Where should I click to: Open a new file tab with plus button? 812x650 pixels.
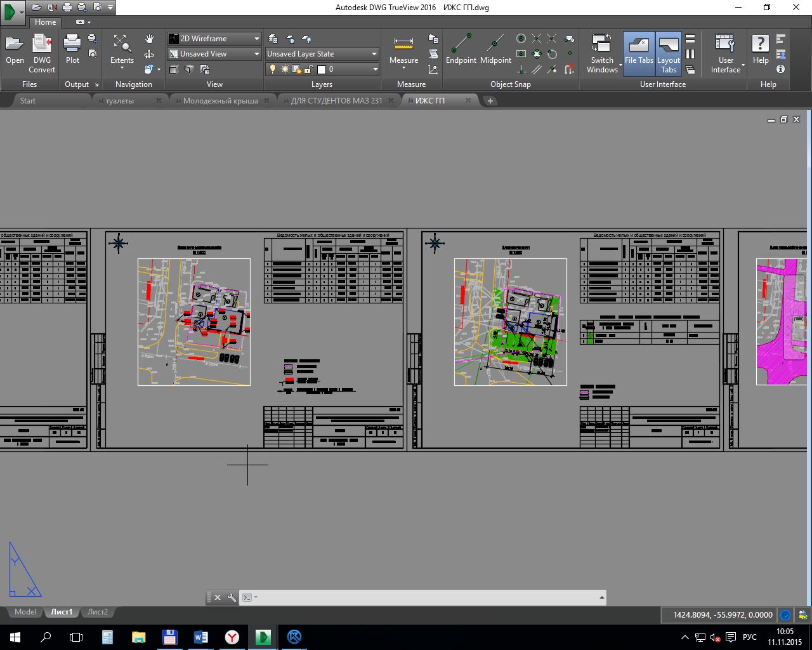pos(490,100)
